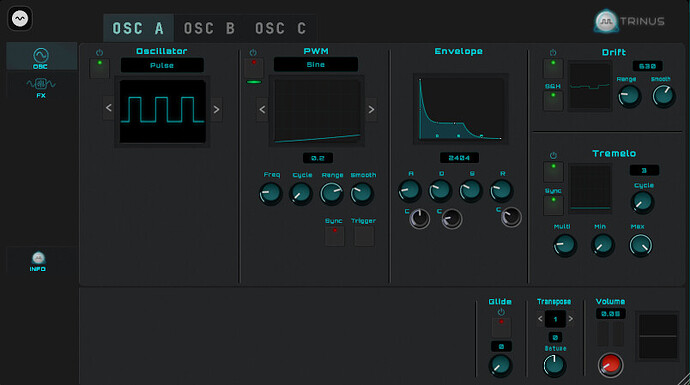The image size is (690, 385).
Task: Increase Transpose with right arrow
Action: 571,319
